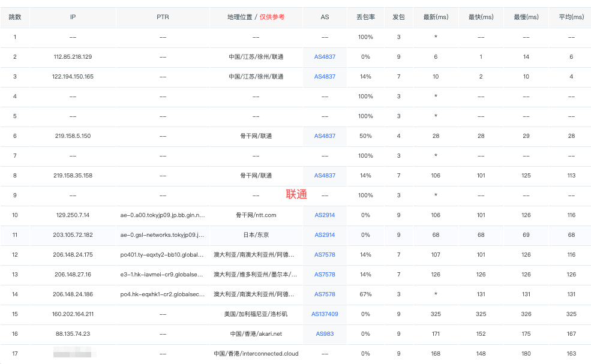The width and height of the screenshot is (591, 364).
Task: Open the AS983 link
Action: pyautogui.click(x=325, y=334)
